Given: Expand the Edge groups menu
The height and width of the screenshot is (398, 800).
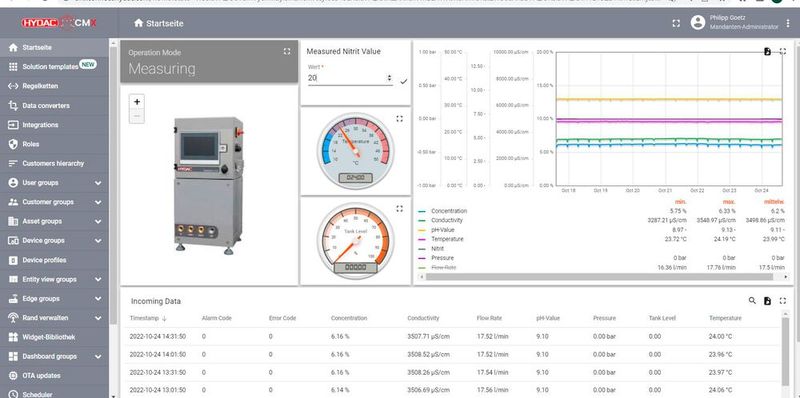Looking at the screenshot, I should (x=98, y=298).
